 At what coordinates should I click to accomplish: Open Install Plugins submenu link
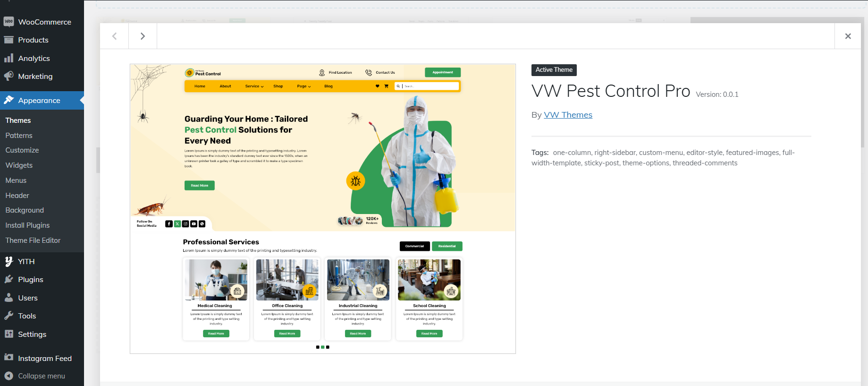click(x=27, y=225)
